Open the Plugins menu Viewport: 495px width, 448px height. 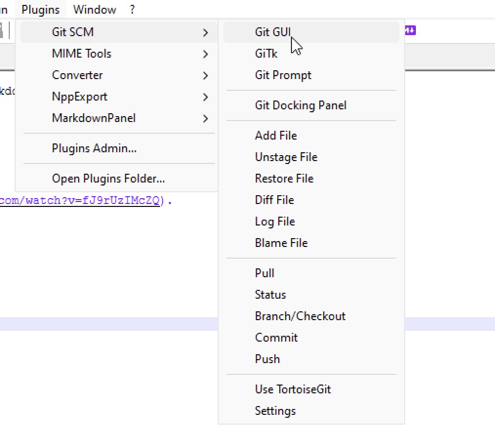tap(40, 9)
